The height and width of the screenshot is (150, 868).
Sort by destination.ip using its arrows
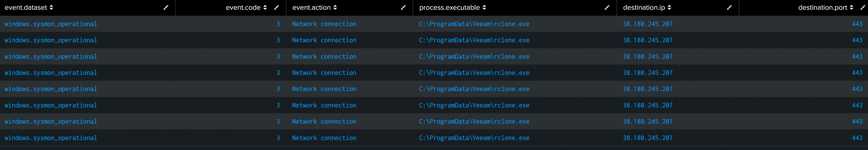tap(669, 7)
